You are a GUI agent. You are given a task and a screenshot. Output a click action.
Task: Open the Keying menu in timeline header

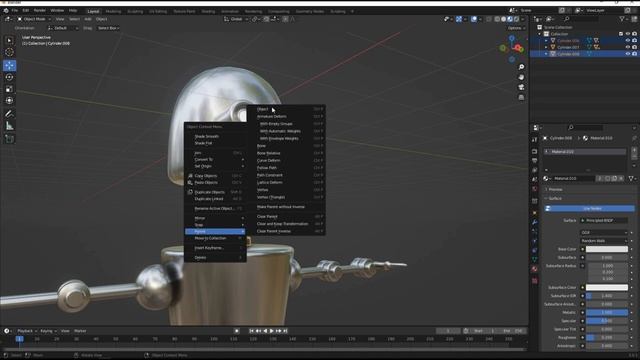47,331
